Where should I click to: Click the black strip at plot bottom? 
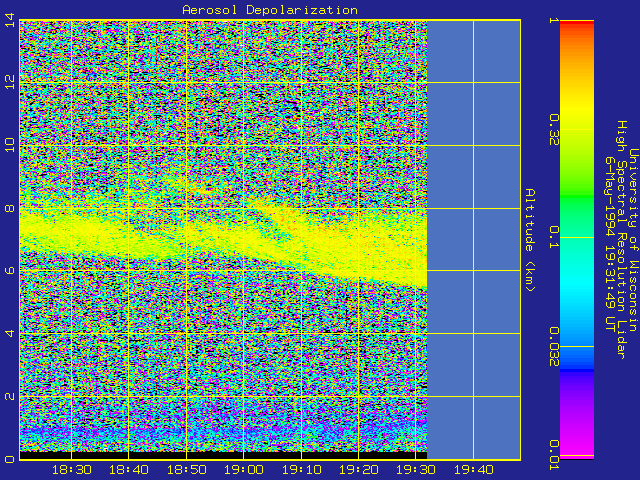click(x=223, y=456)
